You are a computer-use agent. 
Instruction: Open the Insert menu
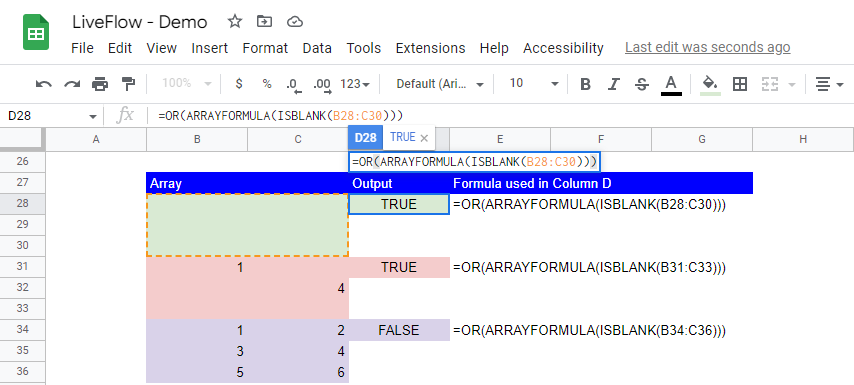tap(210, 48)
